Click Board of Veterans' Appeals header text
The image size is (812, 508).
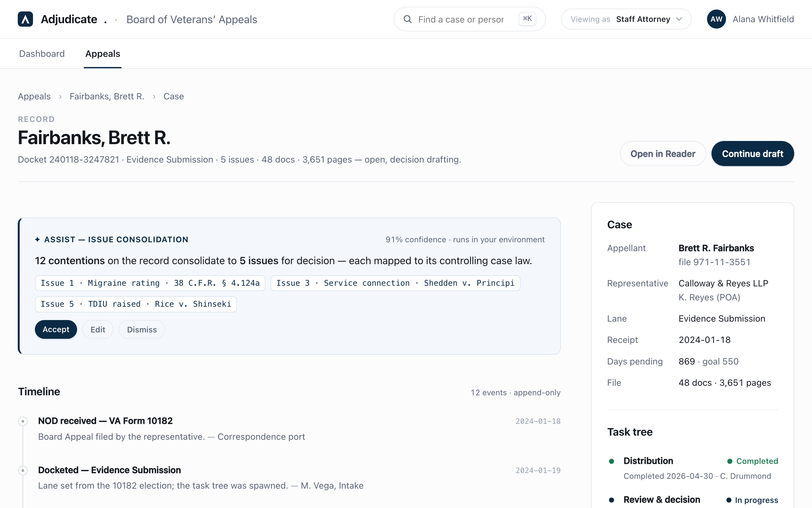pyautogui.click(x=192, y=19)
